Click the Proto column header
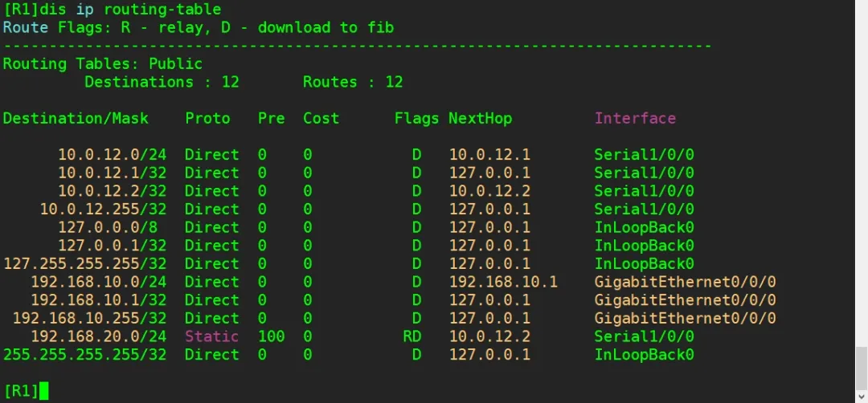This screenshot has width=868, height=403. (x=207, y=118)
